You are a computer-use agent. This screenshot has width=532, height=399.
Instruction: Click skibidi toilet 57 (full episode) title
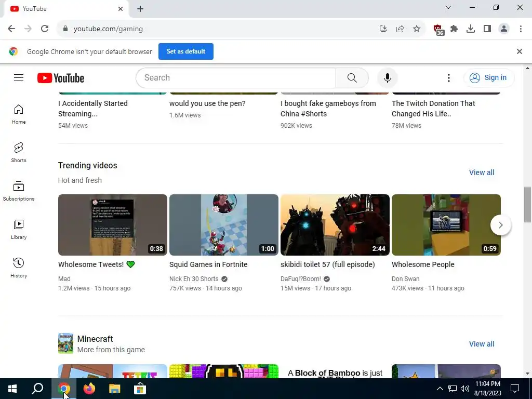(x=328, y=264)
